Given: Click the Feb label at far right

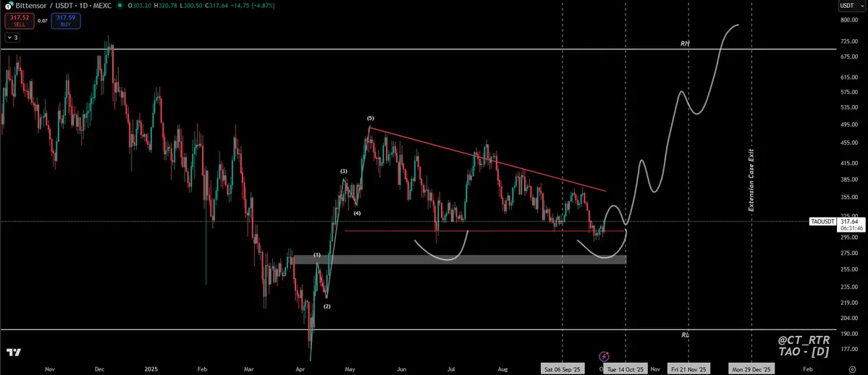Looking at the screenshot, I should coord(808,369).
